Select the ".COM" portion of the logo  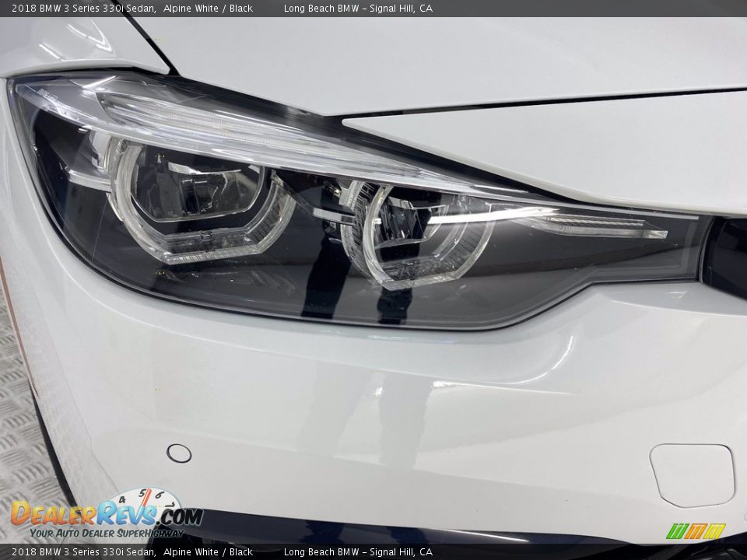(x=181, y=515)
